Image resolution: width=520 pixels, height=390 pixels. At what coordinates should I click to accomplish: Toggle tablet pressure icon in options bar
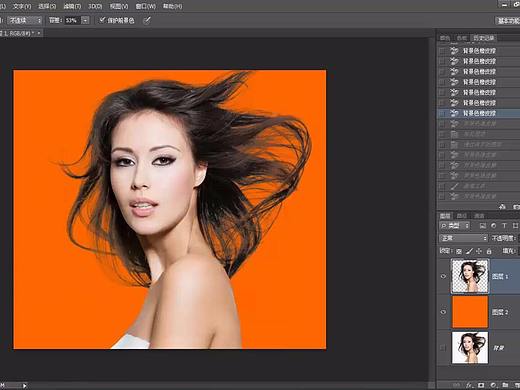(147, 20)
